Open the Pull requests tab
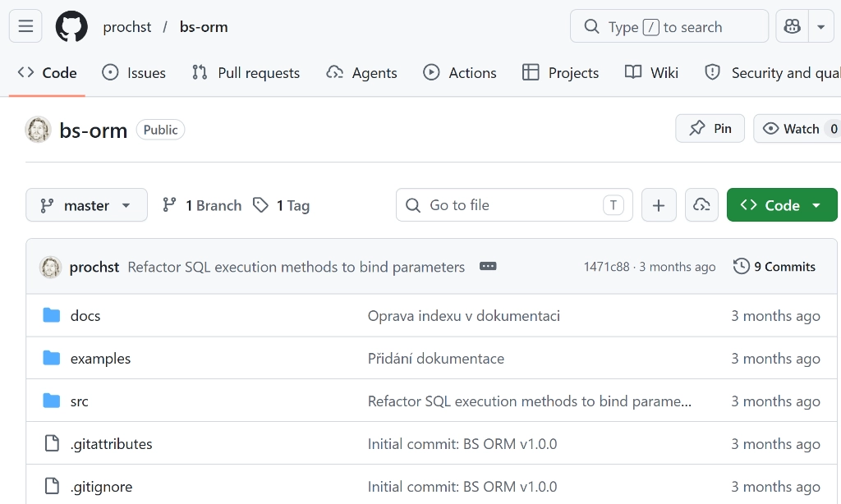Viewport: 841px width, 504px height. click(246, 72)
